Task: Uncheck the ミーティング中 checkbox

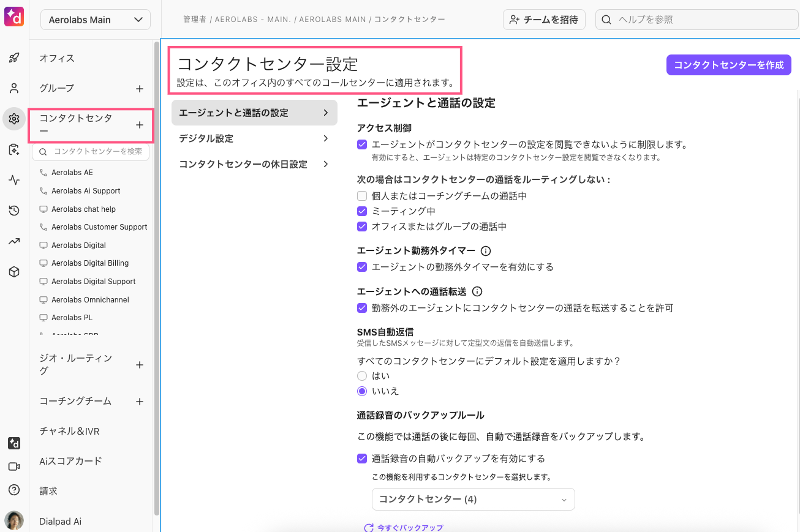Action: 362,211
